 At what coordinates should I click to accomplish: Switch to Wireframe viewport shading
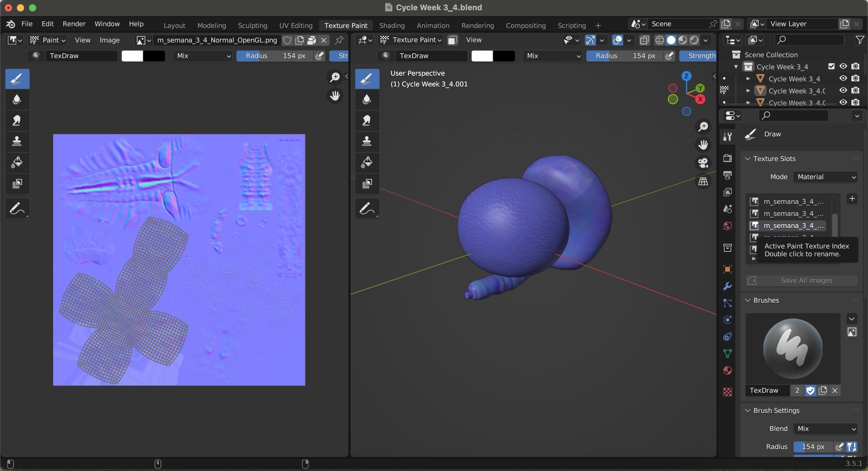coord(659,40)
